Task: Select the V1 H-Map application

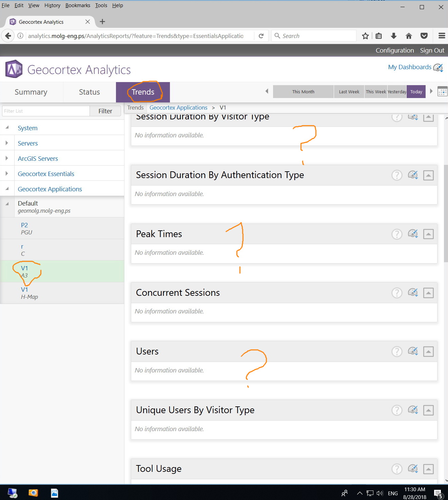Action: pyautogui.click(x=62, y=293)
